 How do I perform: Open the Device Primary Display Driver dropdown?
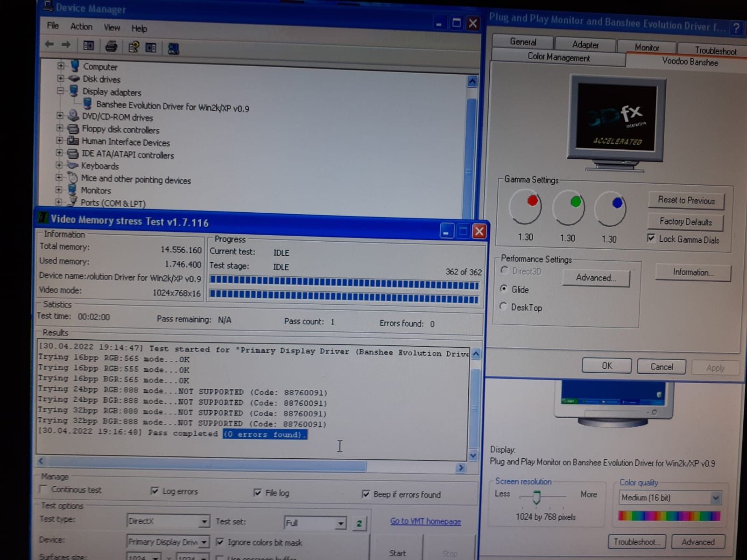204,542
